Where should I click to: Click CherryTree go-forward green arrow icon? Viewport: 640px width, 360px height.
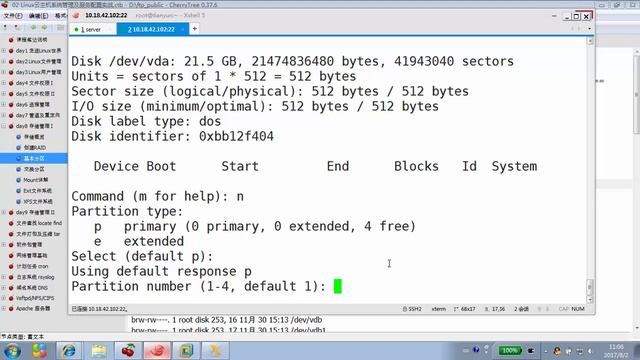point(44,27)
